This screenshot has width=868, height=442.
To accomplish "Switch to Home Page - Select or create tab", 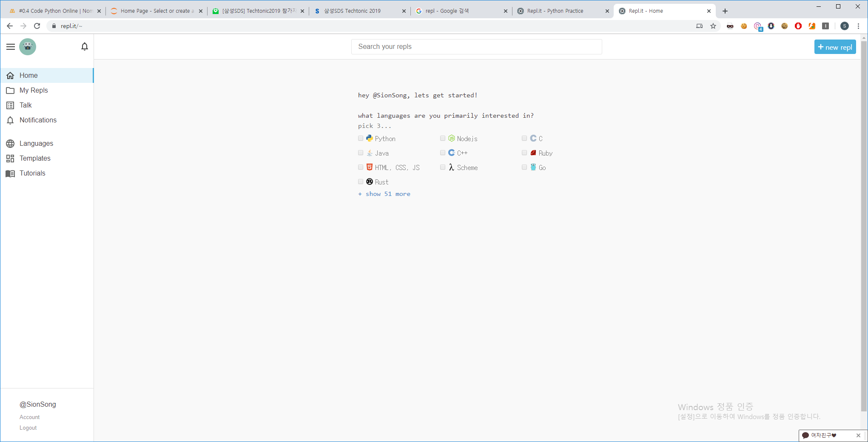I will tap(157, 11).
